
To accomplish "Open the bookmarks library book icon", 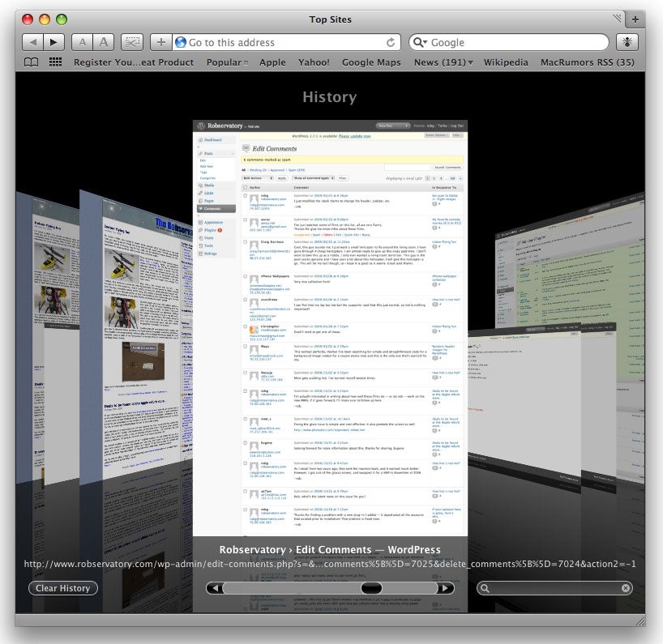I will (x=32, y=62).
